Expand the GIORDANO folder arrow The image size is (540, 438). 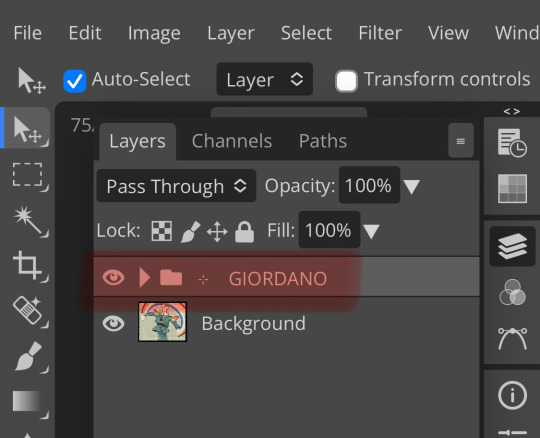[145, 277]
